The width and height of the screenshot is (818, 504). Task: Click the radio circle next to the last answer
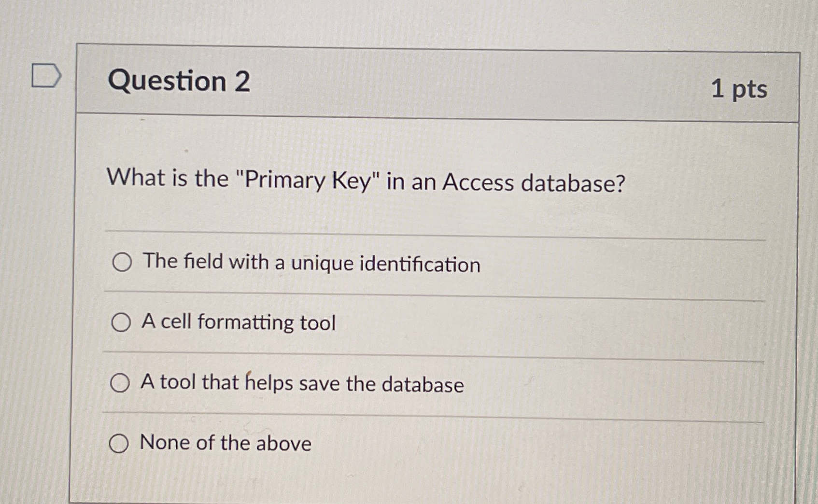coord(120,443)
